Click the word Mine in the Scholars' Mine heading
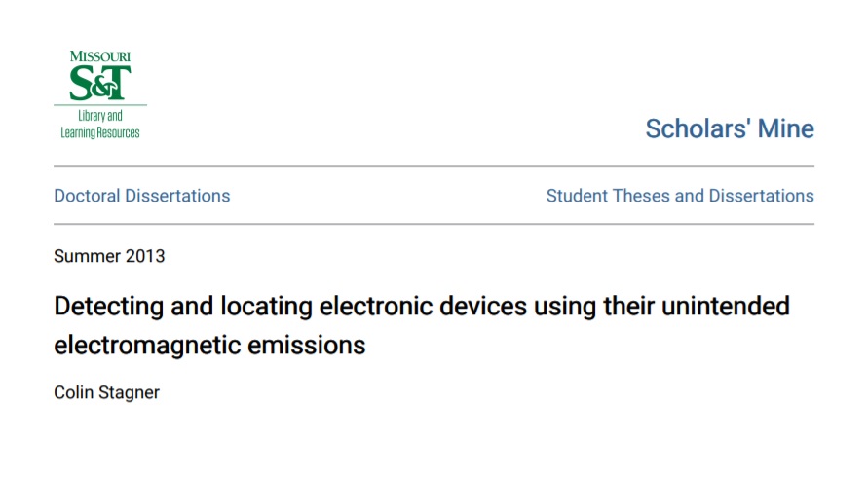 click(785, 128)
